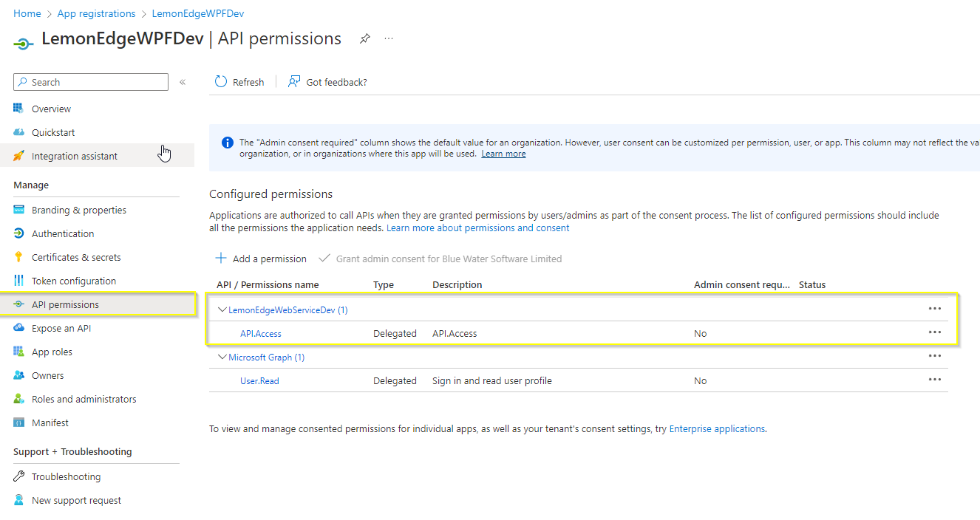Click the Troubleshooting wrench icon
980x520 pixels.
[19, 476]
